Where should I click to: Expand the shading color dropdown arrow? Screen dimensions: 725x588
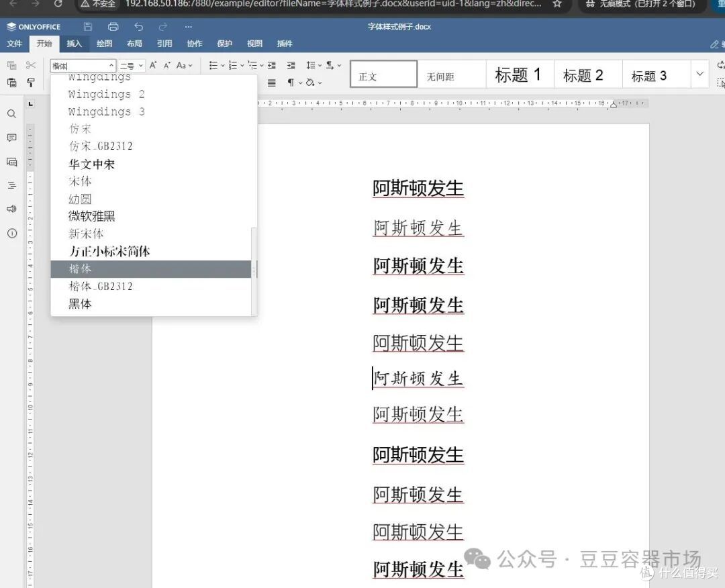tap(320, 83)
